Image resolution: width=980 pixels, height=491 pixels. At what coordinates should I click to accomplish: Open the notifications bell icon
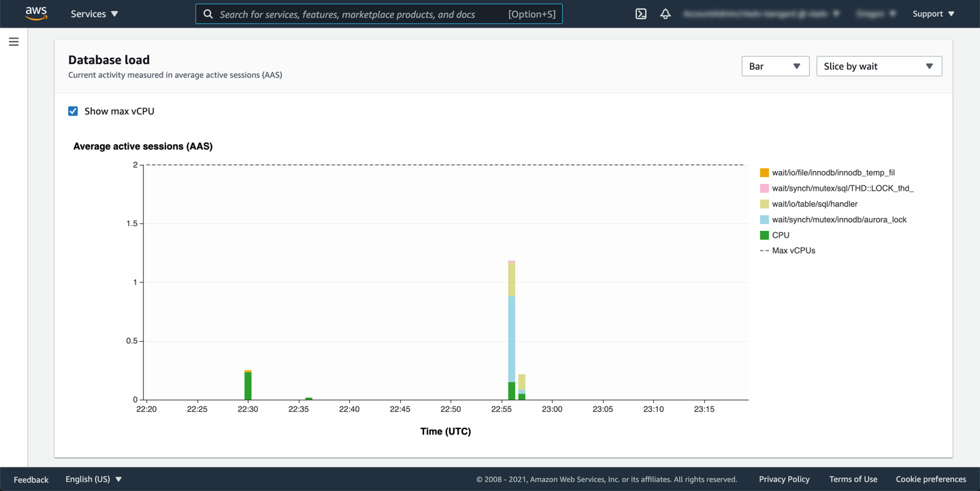[665, 14]
